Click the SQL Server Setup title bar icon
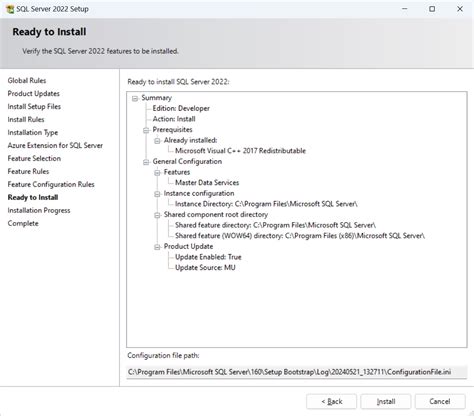Viewport: 474px width, 416px height. 10,9
